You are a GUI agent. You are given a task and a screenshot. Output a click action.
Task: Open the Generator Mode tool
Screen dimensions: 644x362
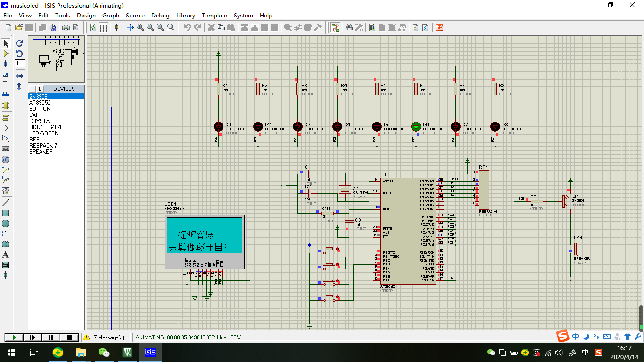point(6,159)
